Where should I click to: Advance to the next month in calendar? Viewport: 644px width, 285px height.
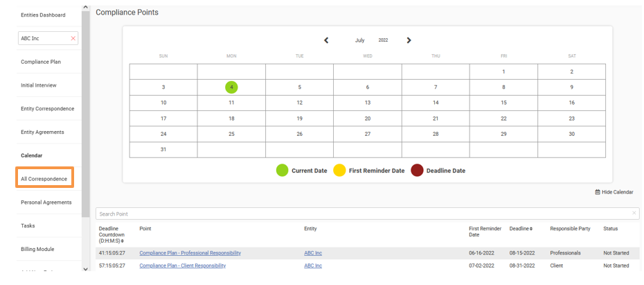[x=409, y=40]
